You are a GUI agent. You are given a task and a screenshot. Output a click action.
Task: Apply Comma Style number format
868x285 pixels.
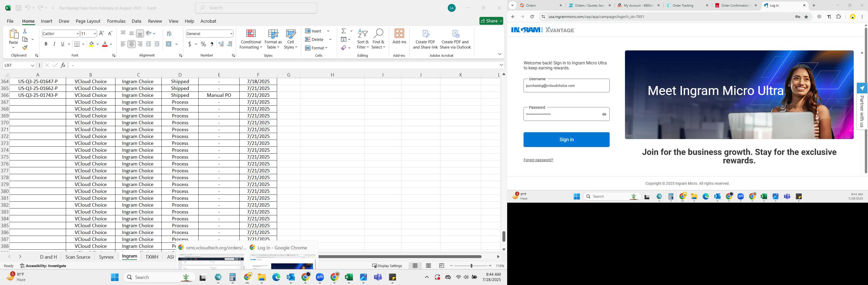coord(212,44)
